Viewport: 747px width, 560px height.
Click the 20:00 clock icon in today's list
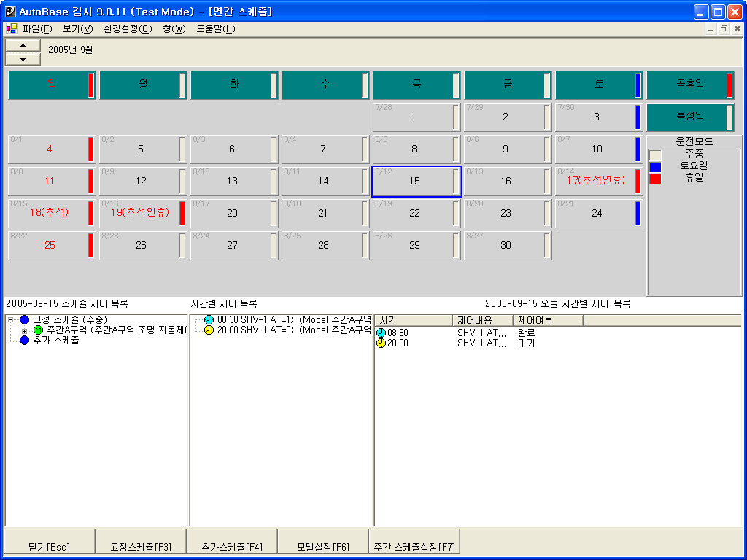381,343
